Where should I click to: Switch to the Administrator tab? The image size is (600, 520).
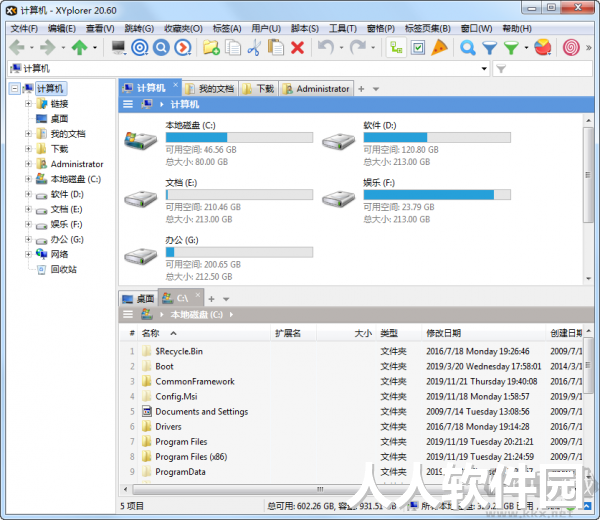[x=316, y=89]
